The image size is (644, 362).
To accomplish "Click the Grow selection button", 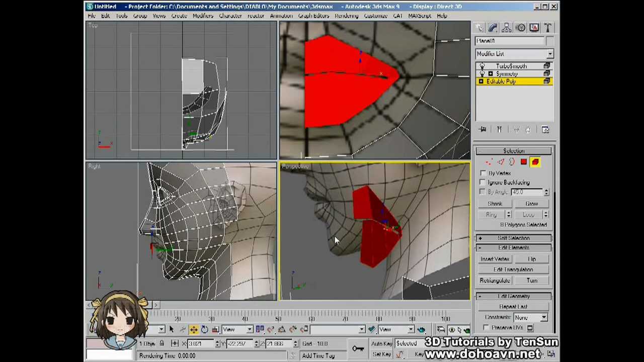I will (x=532, y=204).
